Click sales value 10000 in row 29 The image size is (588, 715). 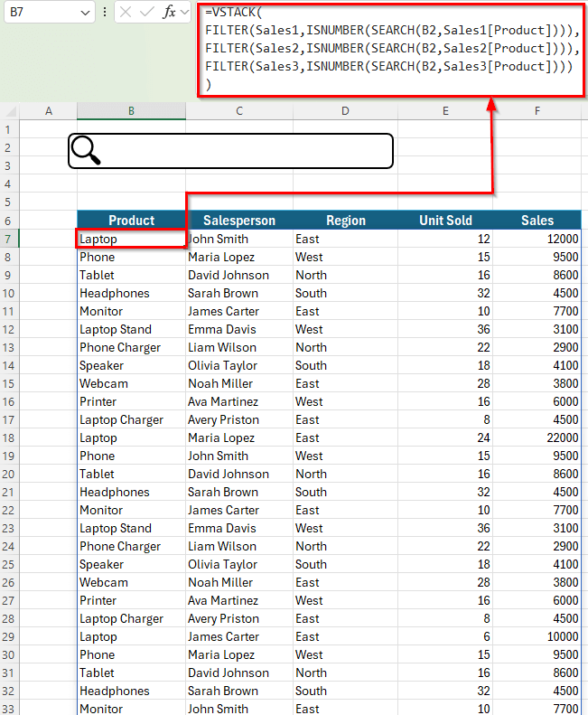[537, 636]
